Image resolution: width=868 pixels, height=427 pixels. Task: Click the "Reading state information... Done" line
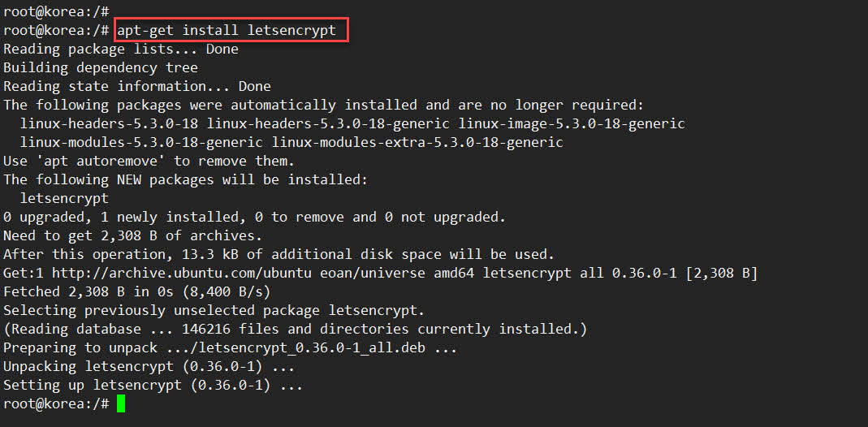click(x=137, y=87)
